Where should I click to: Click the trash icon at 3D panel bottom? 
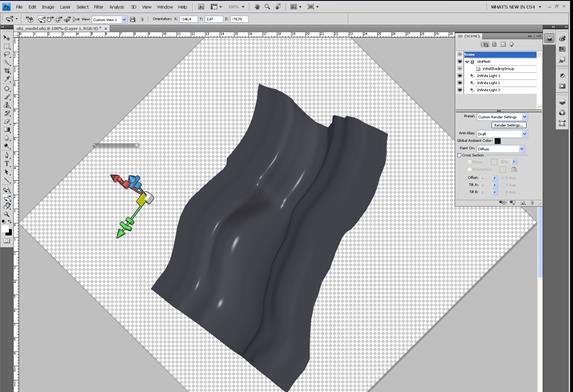(x=532, y=202)
